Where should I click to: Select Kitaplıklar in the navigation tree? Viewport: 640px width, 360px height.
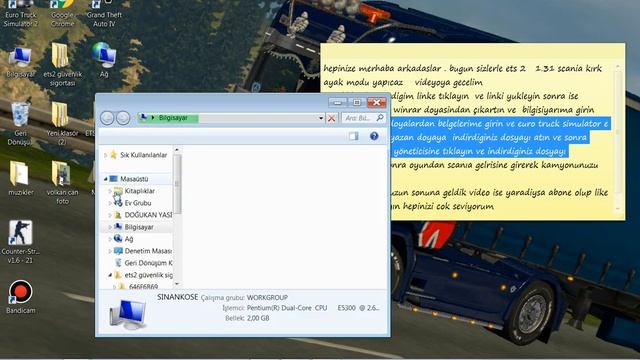tap(140, 191)
